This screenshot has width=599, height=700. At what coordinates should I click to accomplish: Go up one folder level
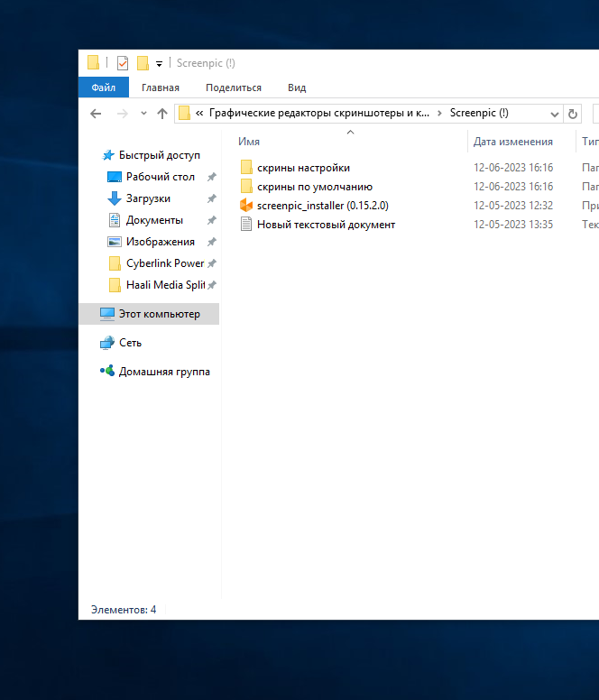[x=162, y=114]
